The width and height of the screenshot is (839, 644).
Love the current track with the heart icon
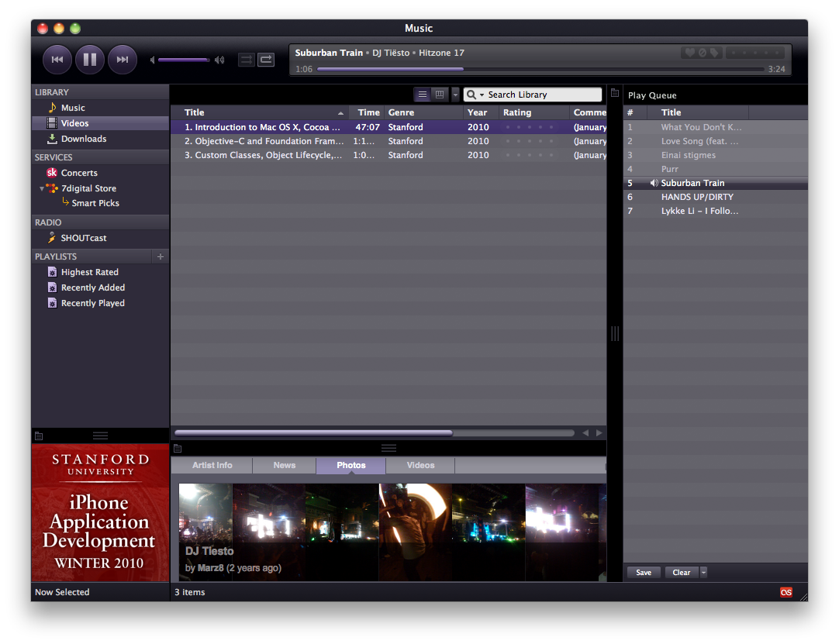[689, 53]
